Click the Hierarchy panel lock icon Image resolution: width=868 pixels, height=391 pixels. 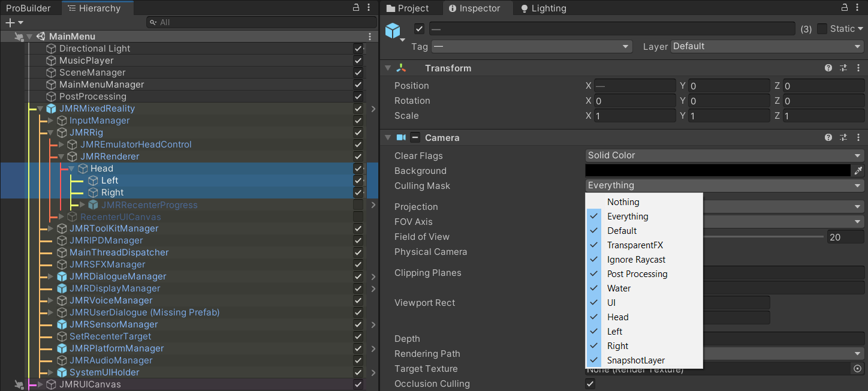[355, 8]
